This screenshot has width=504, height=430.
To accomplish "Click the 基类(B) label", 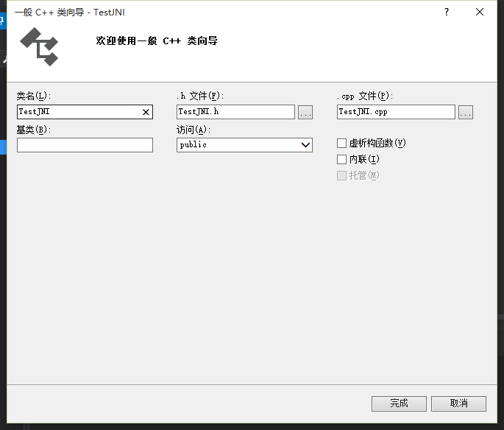I will pos(33,130).
